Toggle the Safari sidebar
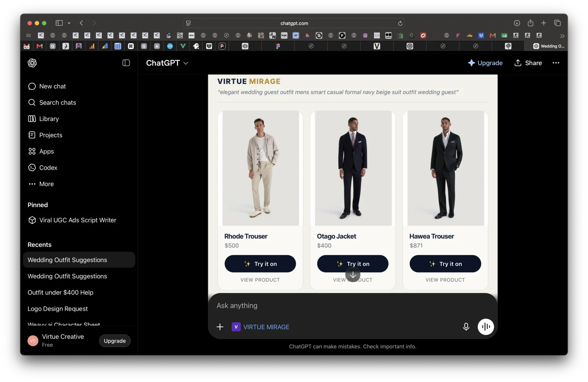This screenshot has height=382, width=588. (x=59, y=23)
